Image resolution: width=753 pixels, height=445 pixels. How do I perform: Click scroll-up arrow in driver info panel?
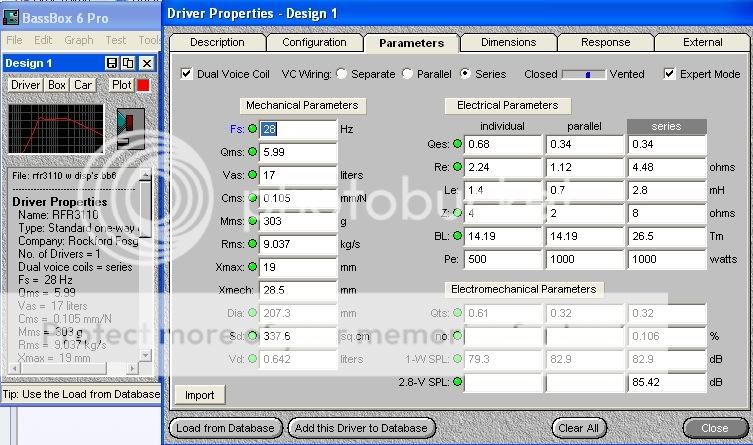tap(146, 174)
